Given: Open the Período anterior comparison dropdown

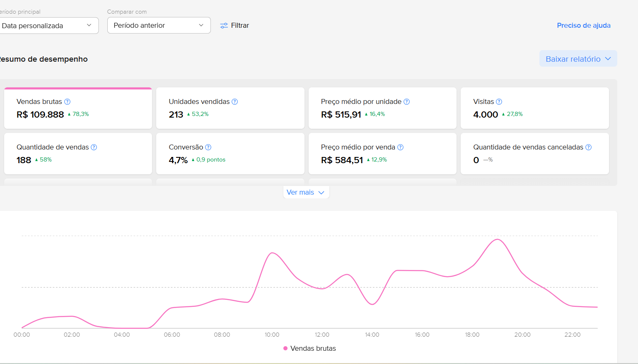Looking at the screenshot, I should coord(159,26).
